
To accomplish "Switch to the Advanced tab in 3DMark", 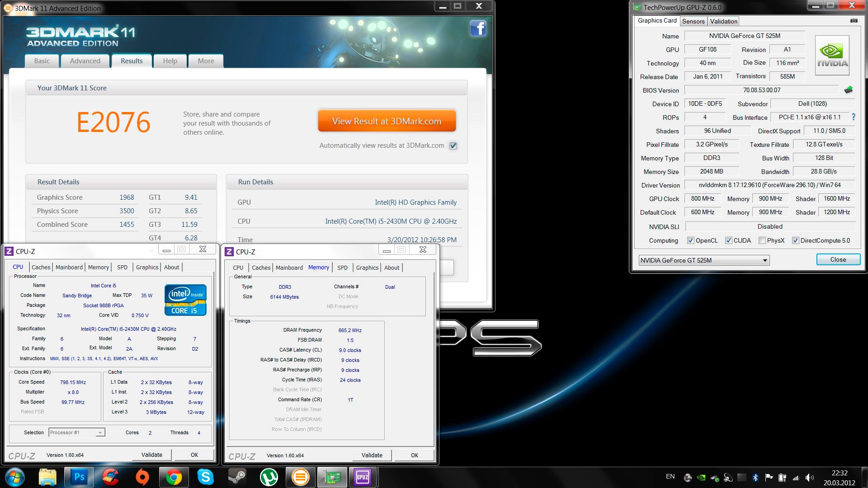I will click(x=85, y=61).
